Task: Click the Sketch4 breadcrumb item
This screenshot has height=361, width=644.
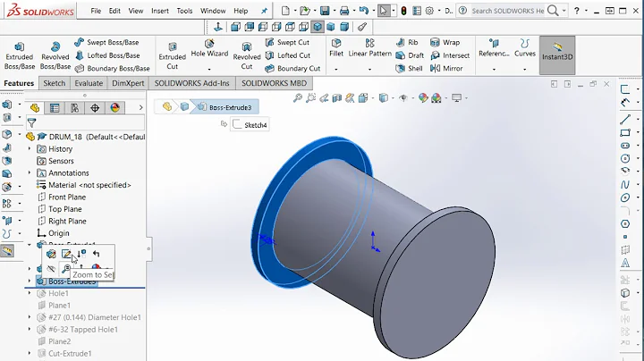Action: pyautogui.click(x=250, y=125)
